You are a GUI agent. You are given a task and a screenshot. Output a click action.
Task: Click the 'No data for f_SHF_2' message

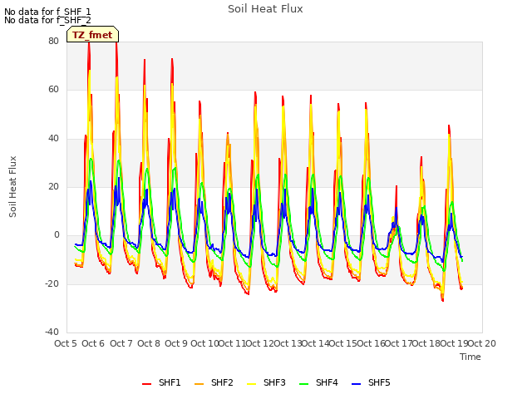[x=47, y=20]
